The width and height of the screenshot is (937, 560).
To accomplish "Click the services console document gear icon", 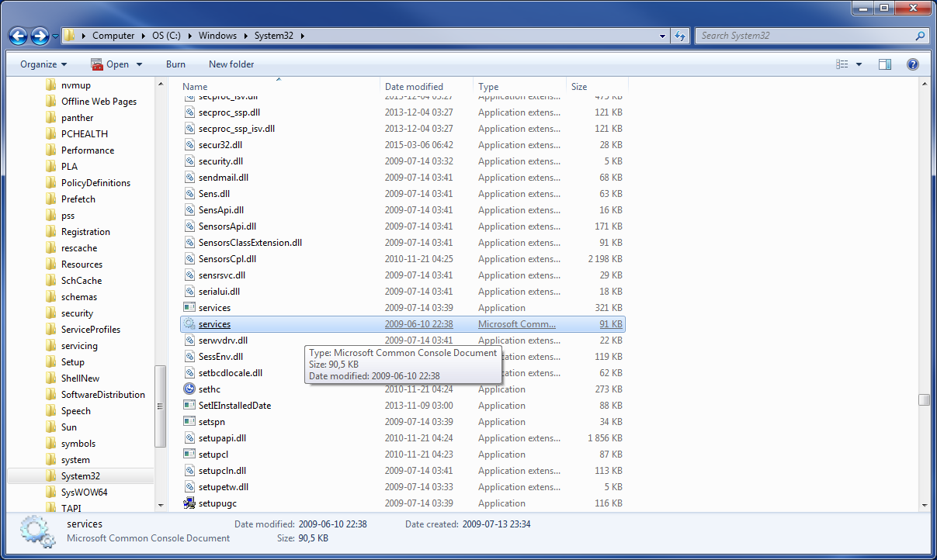I will [x=189, y=324].
